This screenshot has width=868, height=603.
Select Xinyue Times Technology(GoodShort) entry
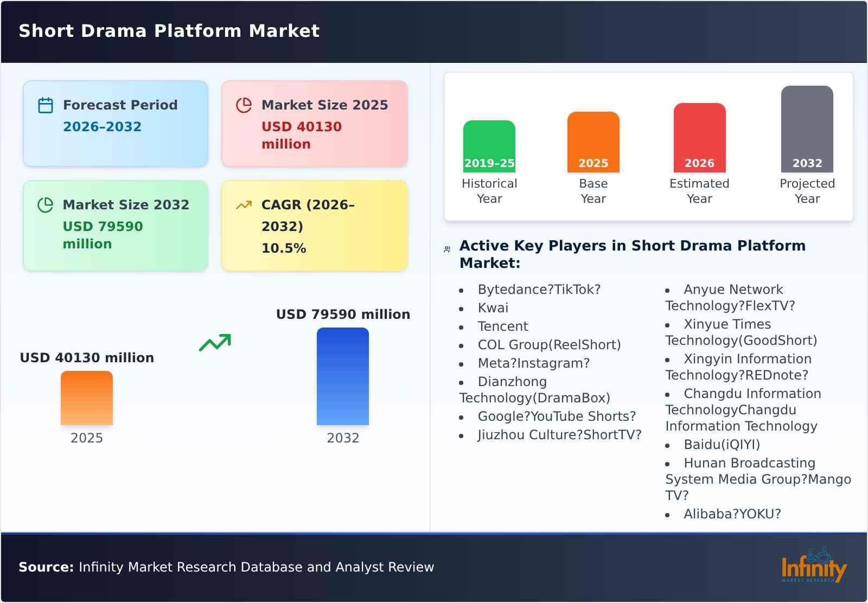point(741,332)
